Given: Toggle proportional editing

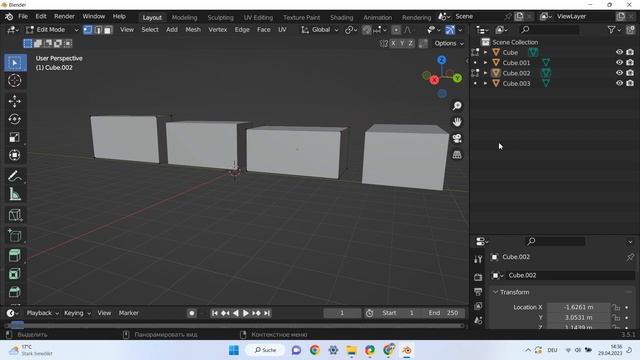Looking at the screenshot, I should (396, 30).
